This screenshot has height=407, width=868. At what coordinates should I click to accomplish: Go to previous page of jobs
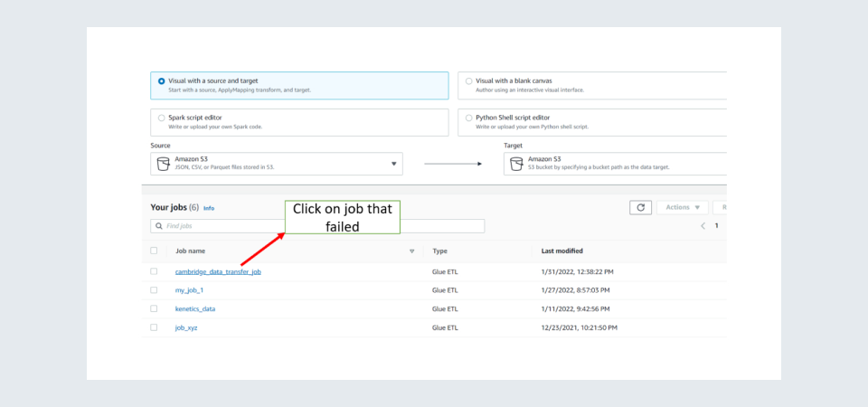click(x=703, y=226)
